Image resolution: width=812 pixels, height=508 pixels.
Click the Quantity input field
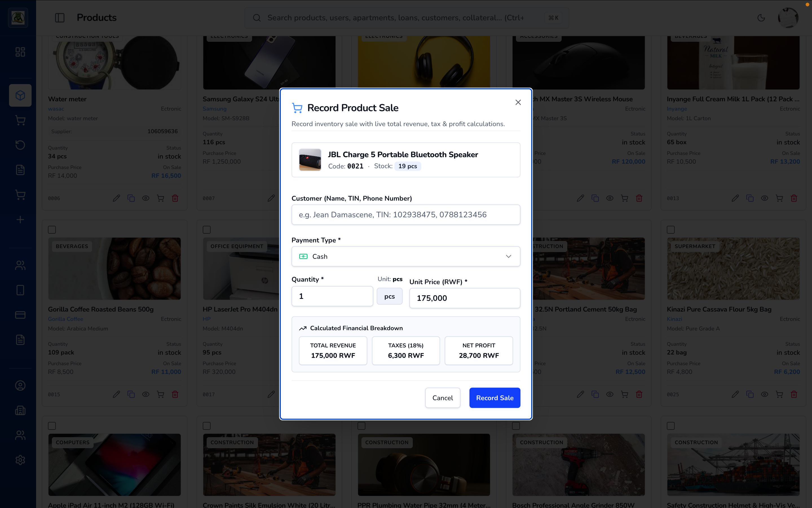click(x=332, y=296)
